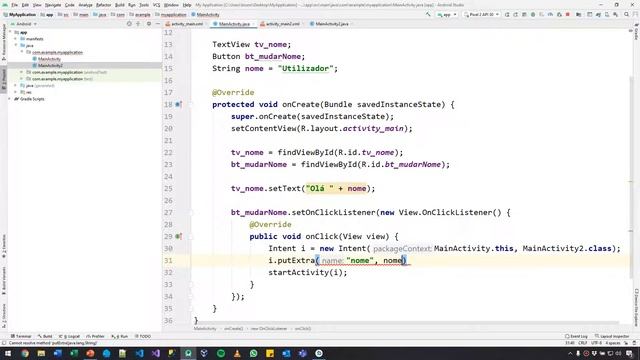Click the Make Project hammer icon

pos(428,14)
